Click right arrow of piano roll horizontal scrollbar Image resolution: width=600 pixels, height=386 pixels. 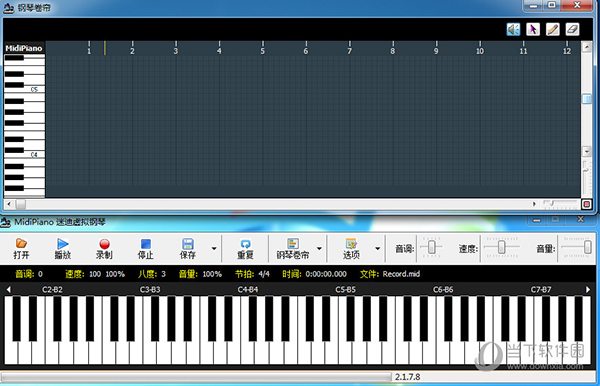[534, 204]
